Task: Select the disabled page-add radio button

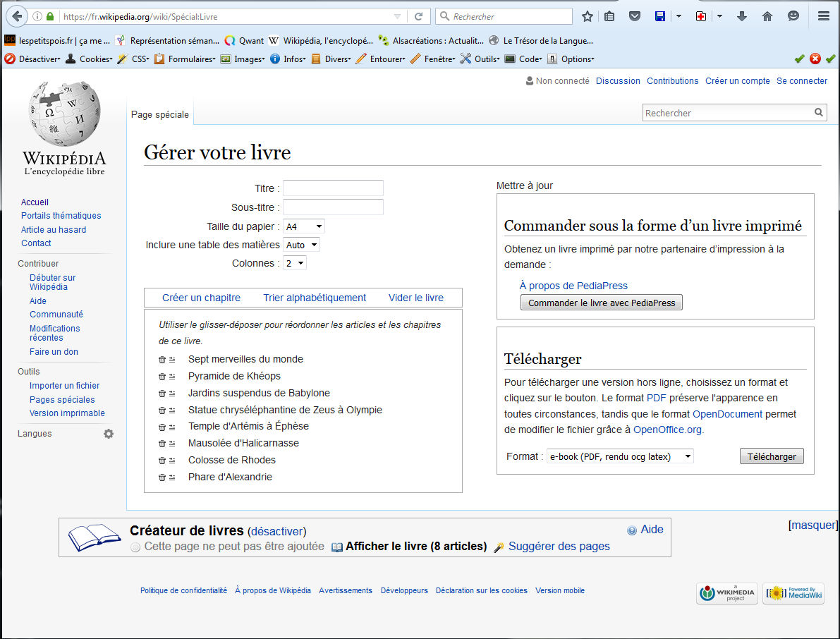Action: 135,547
